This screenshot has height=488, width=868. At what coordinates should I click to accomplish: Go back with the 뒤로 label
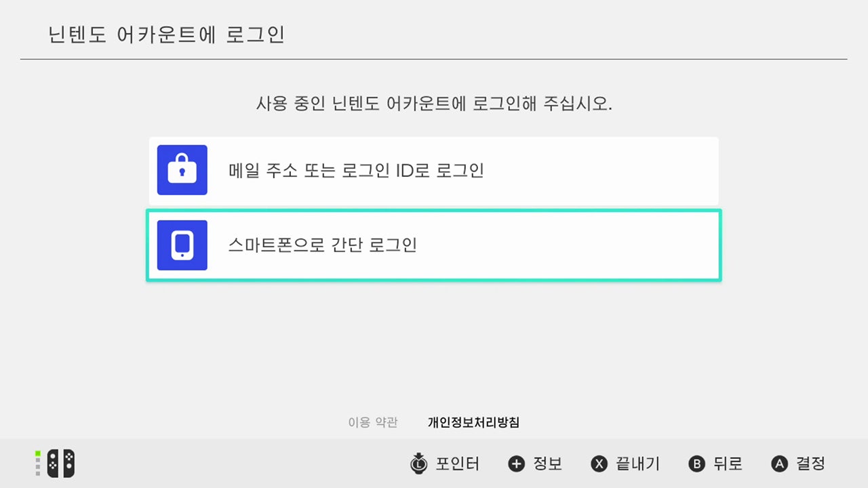[728, 464]
